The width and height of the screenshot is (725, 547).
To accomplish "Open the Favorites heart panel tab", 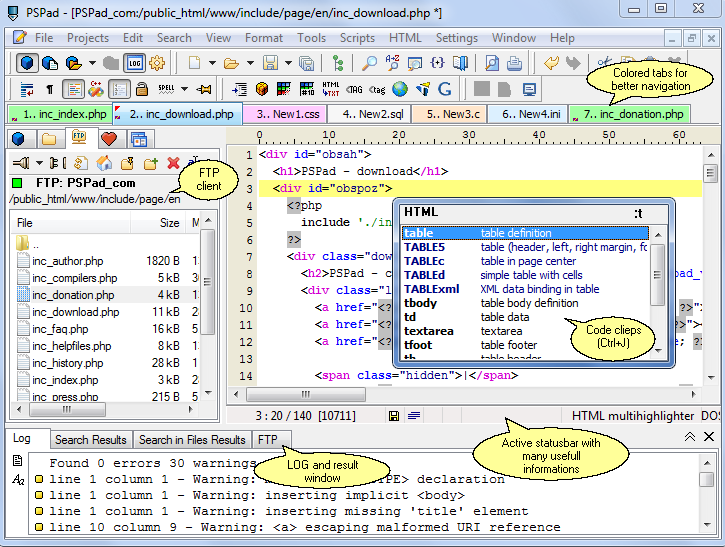I will tap(109, 138).
